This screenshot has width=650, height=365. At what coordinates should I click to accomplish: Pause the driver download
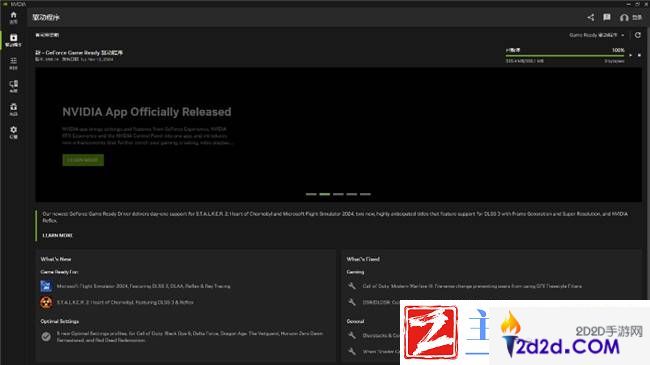631,55
